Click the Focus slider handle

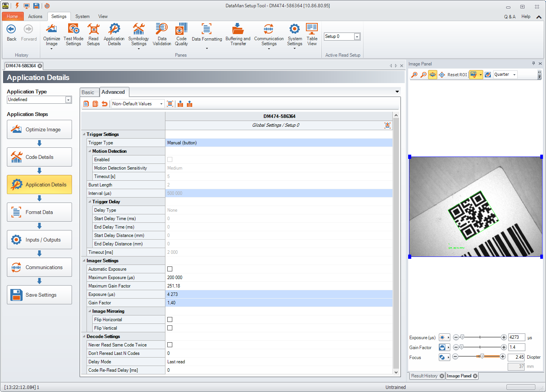[482, 356]
